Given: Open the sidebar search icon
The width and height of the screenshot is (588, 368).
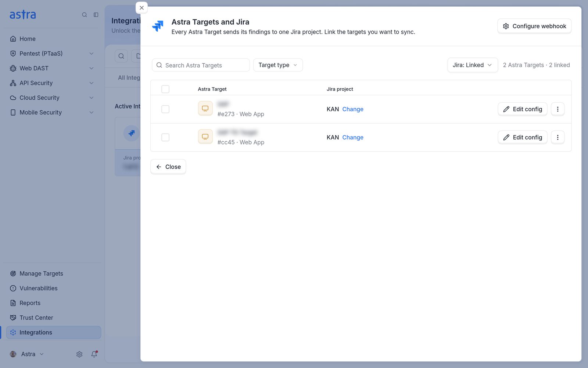Looking at the screenshot, I should click(x=85, y=15).
